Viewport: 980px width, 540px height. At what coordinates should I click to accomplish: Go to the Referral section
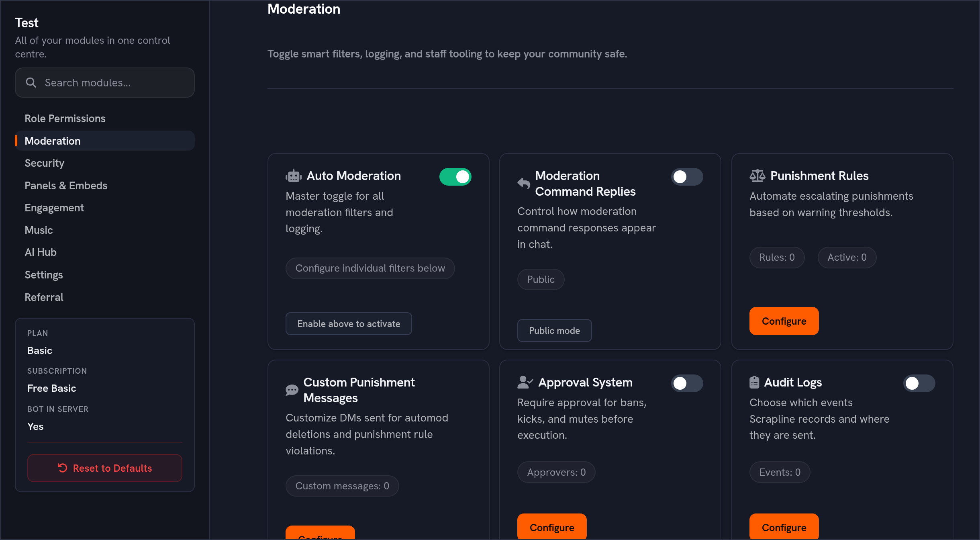[x=105, y=297]
